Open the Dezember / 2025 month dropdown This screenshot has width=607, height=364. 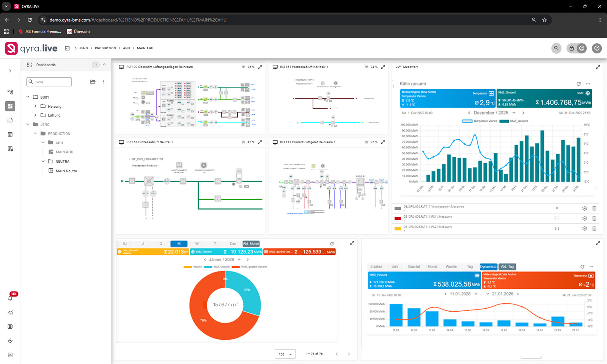[x=514, y=113]
